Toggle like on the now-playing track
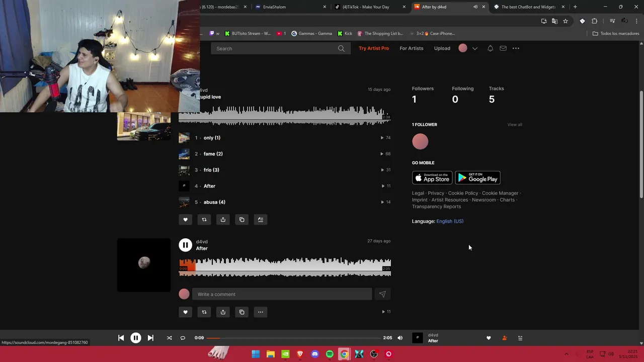 [489, 338]
